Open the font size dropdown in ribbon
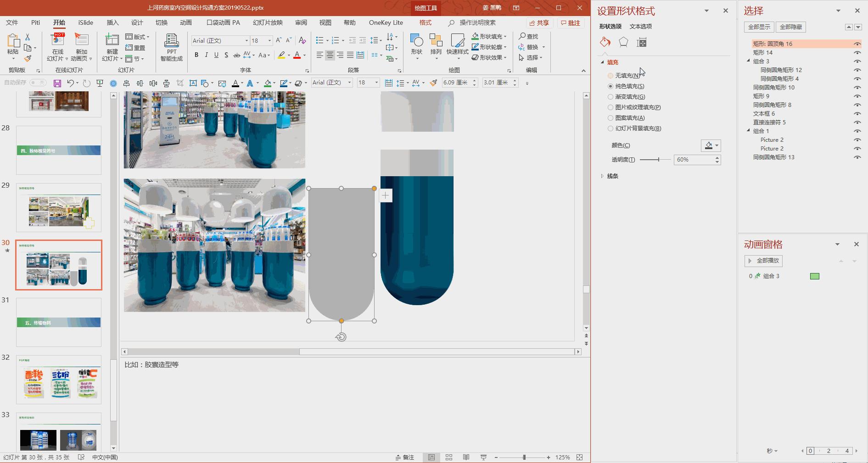The height and width of the screenshot is (463, 868). 269,41
